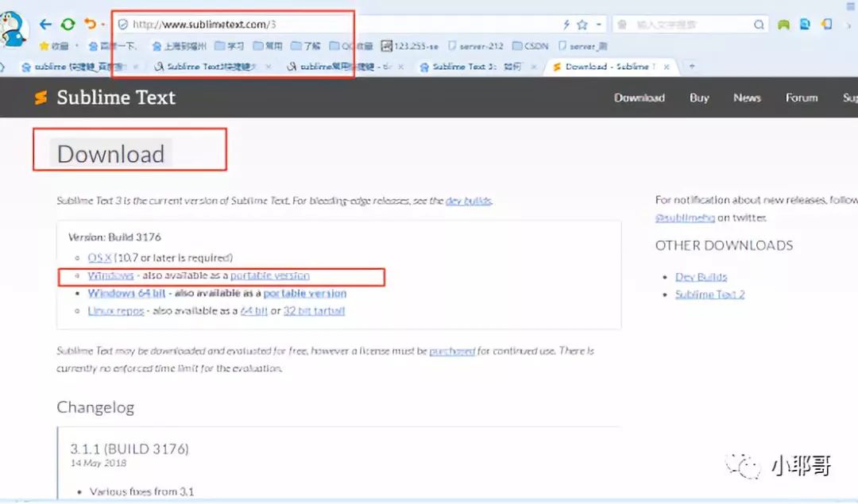Open the CSDN bookmark folder
The height and width of the screenshot is (504, 858).
pos(530,46)
